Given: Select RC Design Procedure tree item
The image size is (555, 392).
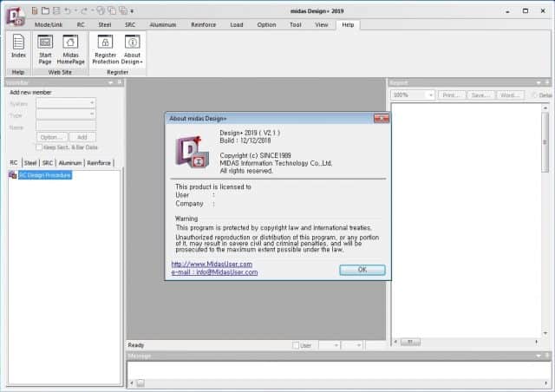Looking at the screenshot, I should (x=44, y=174).
